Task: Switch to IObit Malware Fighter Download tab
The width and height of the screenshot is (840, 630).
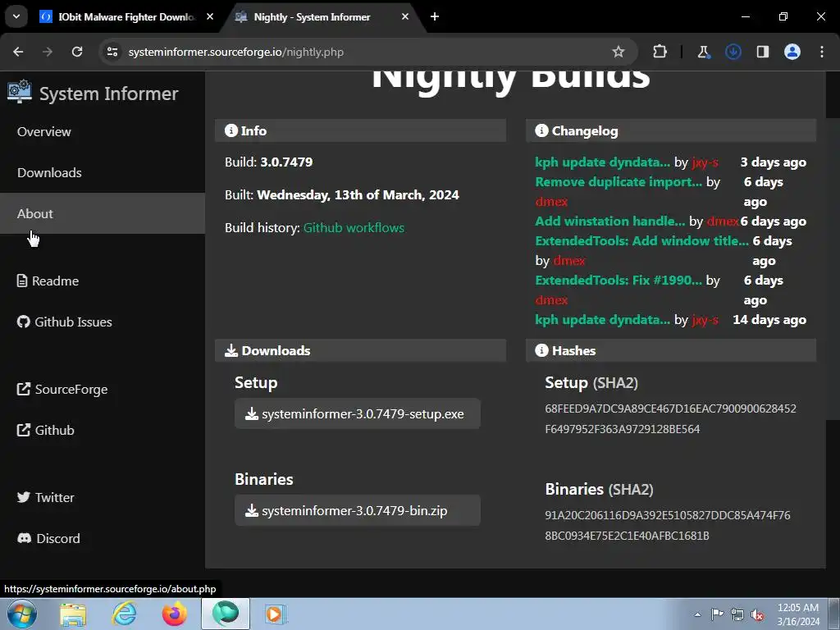Action: click(126, 16)
